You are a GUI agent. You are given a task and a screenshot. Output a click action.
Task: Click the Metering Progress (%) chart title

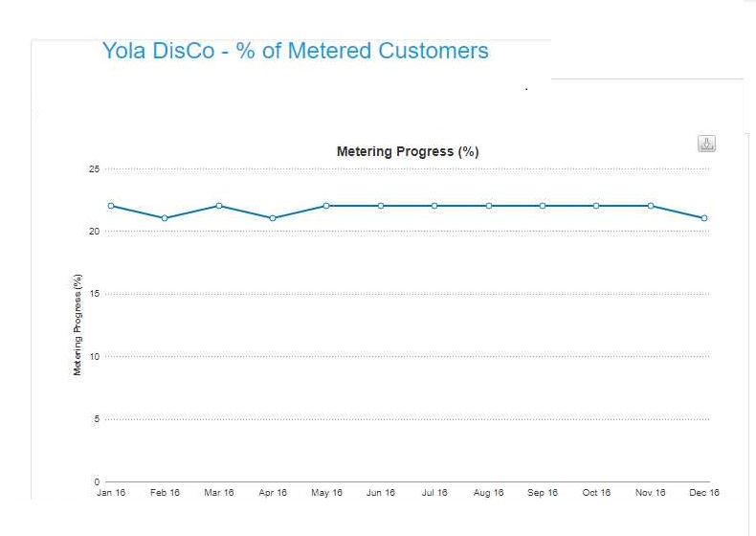tap(408, 151)
